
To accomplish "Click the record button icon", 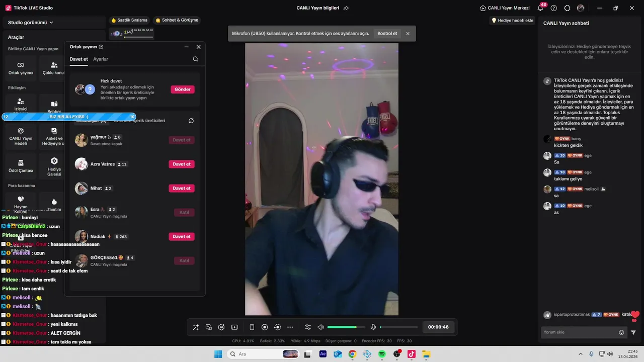I will pyautogui.click(x=265, y=327).
